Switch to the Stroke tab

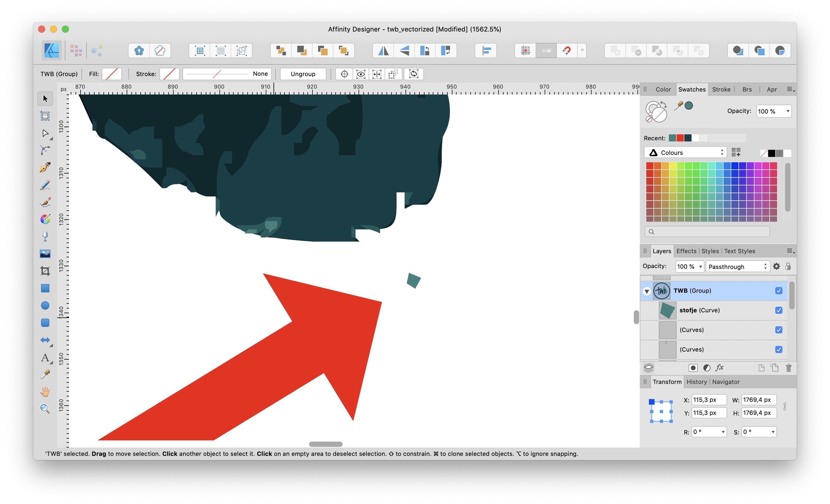pos(721,89)
